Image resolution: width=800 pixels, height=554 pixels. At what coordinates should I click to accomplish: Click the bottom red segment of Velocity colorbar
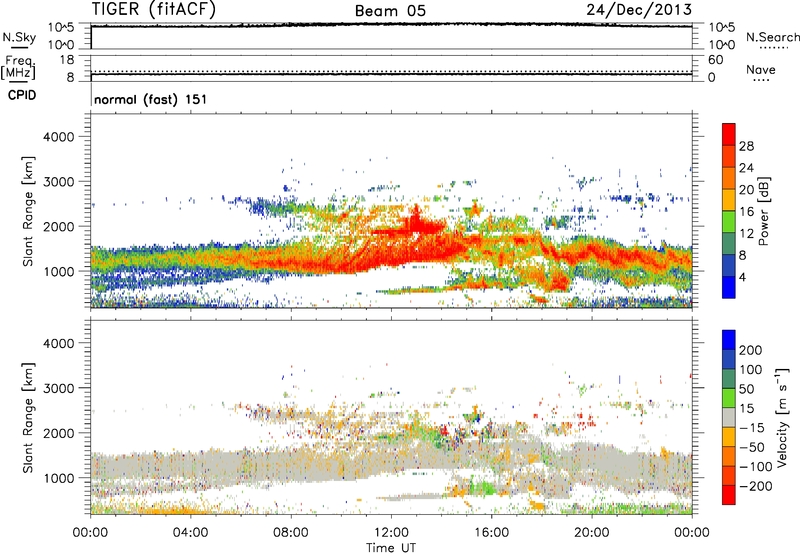click(729, 495)
